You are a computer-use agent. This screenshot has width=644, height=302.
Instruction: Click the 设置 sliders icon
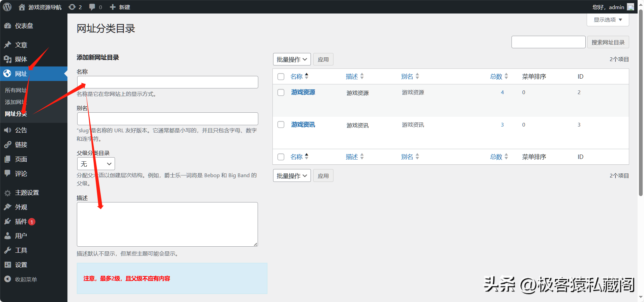tap(7, 265)
